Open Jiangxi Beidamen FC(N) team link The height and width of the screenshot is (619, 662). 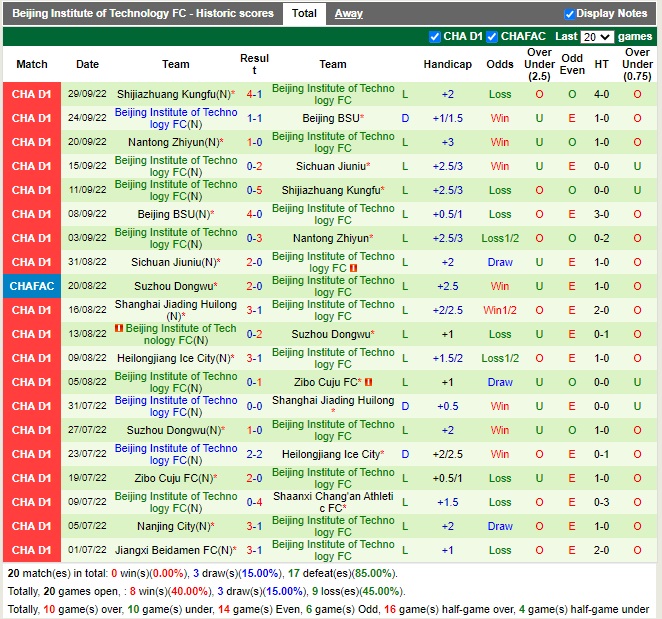[175, 550]
